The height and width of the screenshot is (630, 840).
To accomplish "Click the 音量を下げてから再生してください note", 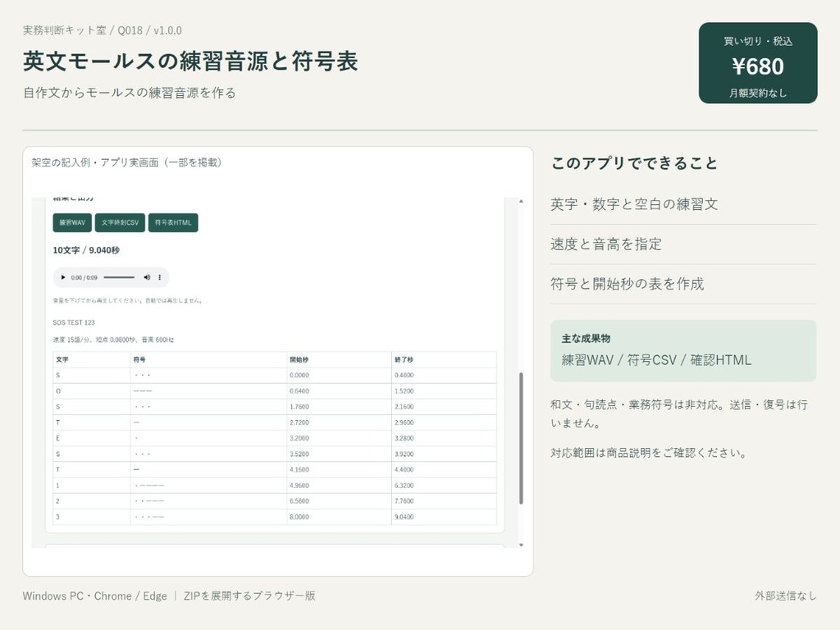I will (127, 300).
